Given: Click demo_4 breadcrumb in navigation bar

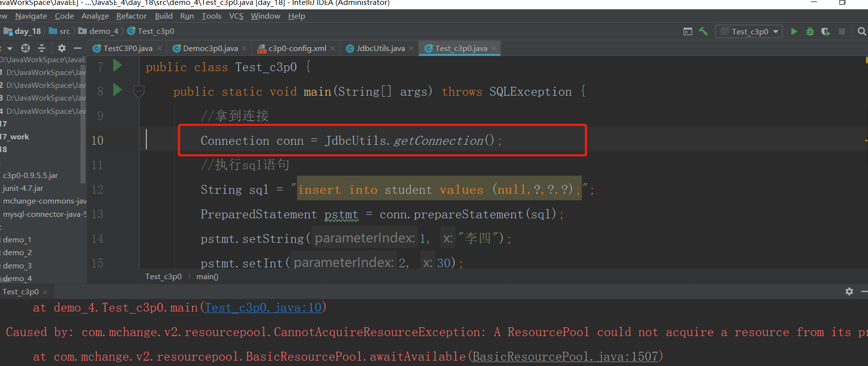Looking at the screenshot, I should 99,31.
